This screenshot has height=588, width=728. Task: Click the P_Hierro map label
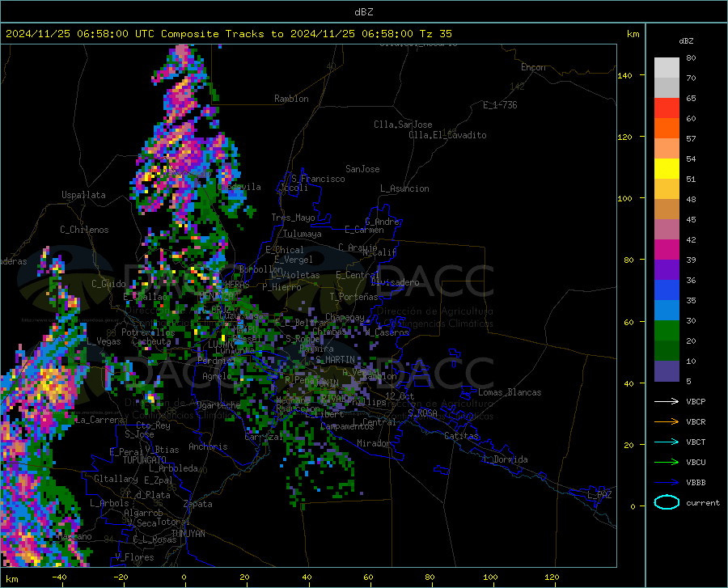coord(281,287)
